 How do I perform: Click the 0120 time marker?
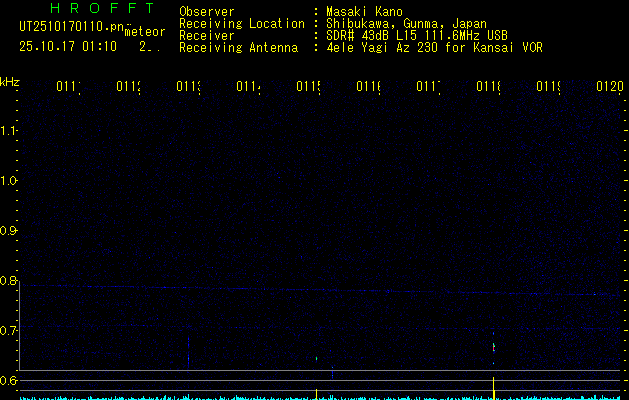tap(609, 88)
